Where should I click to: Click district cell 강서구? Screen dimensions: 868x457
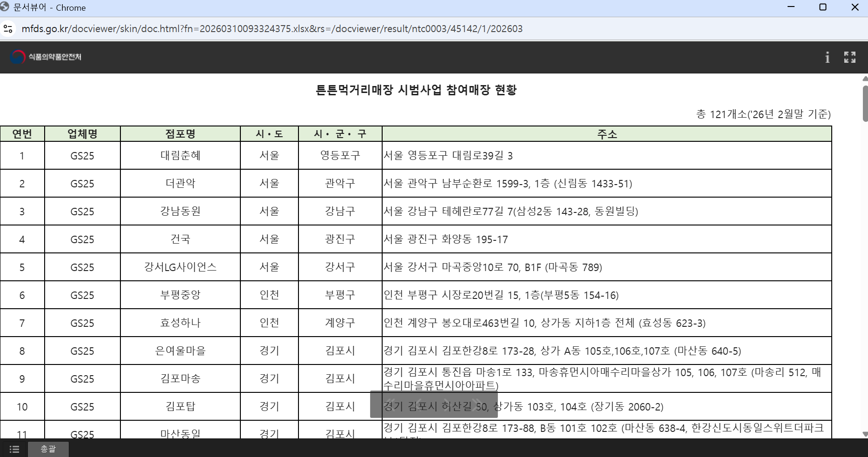(x=340, y=267)
